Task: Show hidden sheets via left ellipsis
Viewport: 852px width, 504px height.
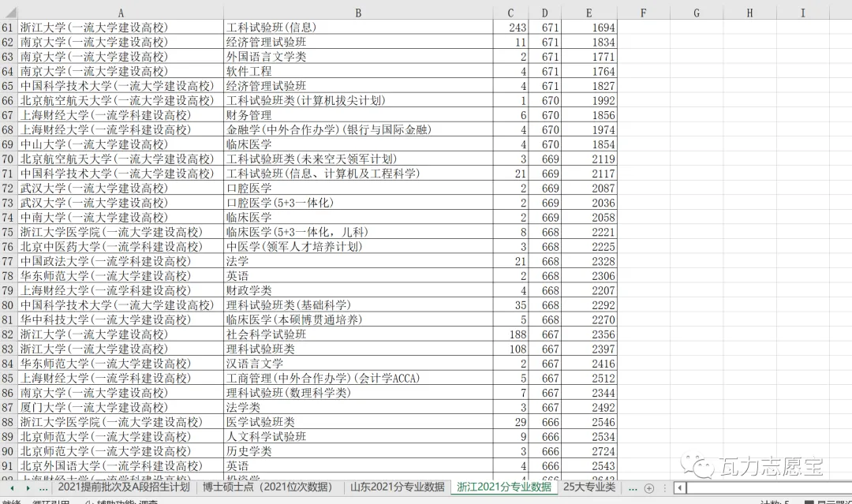Action: [43, 488]
